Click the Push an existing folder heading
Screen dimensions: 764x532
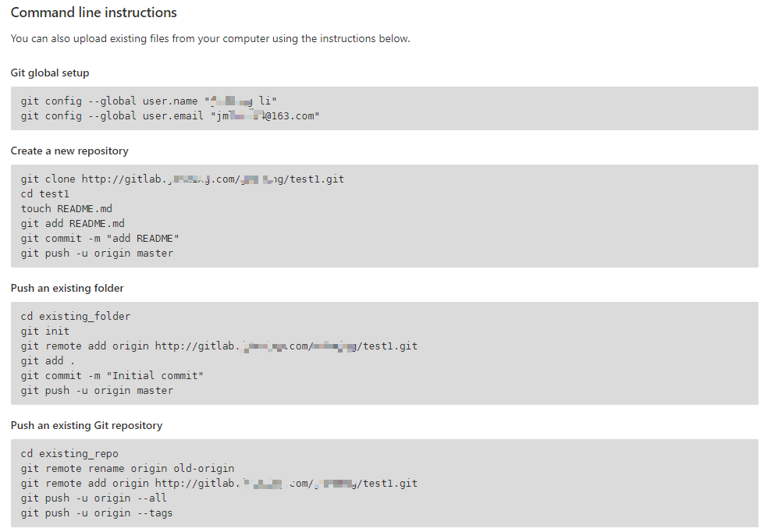pyautogui.click(x=67, y=289)
